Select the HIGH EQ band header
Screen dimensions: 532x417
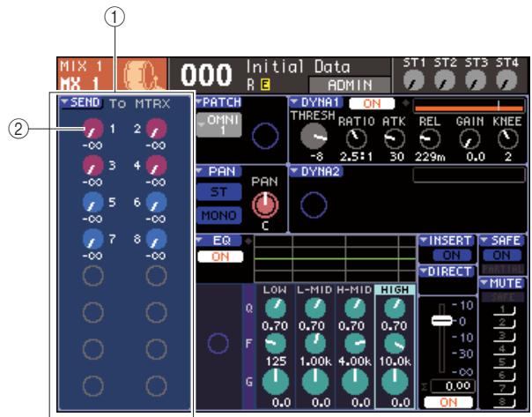coord(395,290)
